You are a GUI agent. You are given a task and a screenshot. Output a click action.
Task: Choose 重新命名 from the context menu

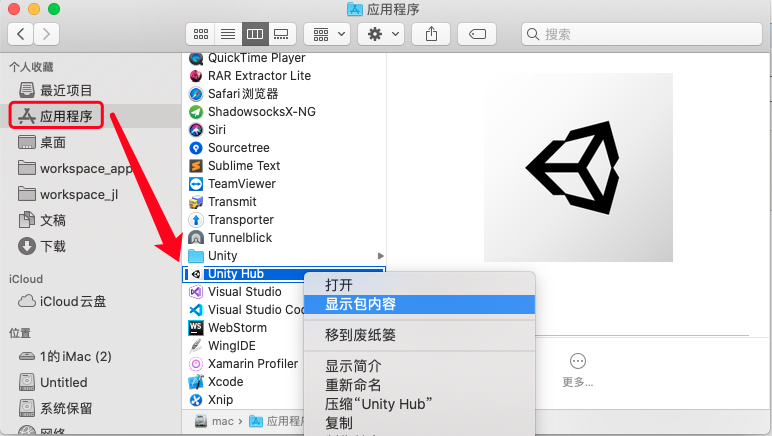(x=419, y=385)
